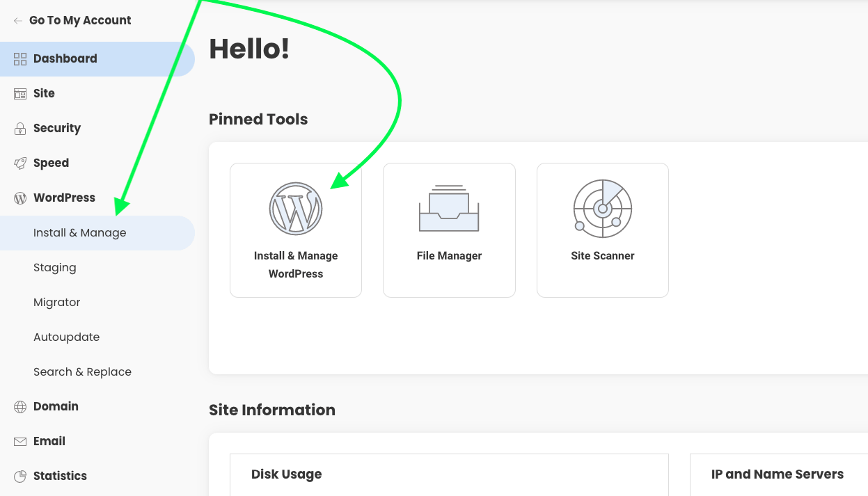Click the Dashboard grid icon
The image size is (868, 496).
pos(20,59)
